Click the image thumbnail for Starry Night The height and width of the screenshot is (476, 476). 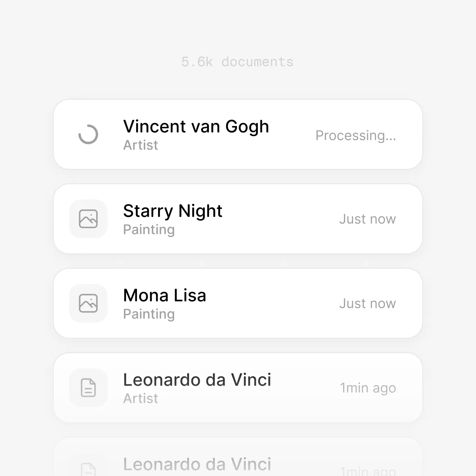click(88, 218)
